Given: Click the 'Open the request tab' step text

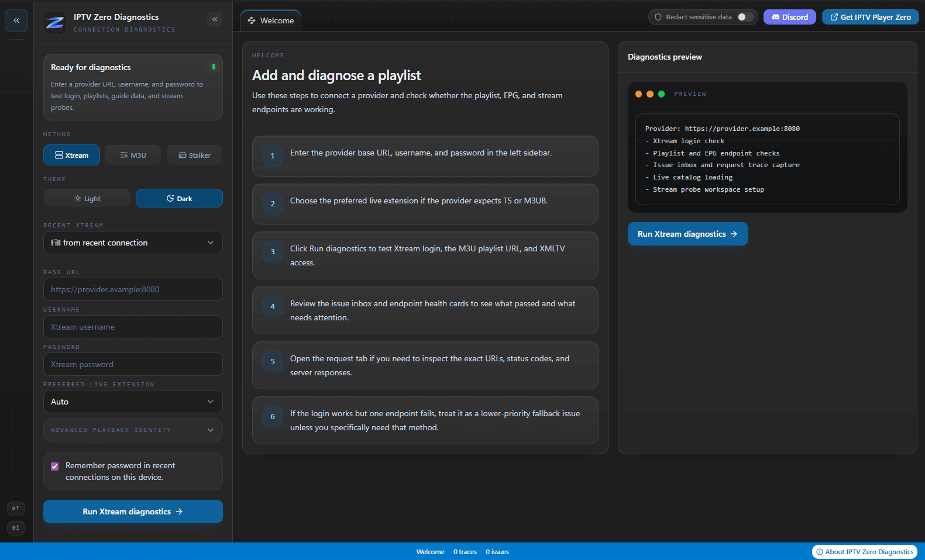Looking at the screenshot, I should 430,365.
